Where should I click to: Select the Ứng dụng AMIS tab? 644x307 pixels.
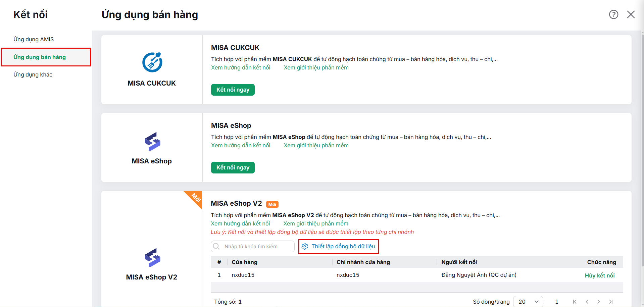34,39
